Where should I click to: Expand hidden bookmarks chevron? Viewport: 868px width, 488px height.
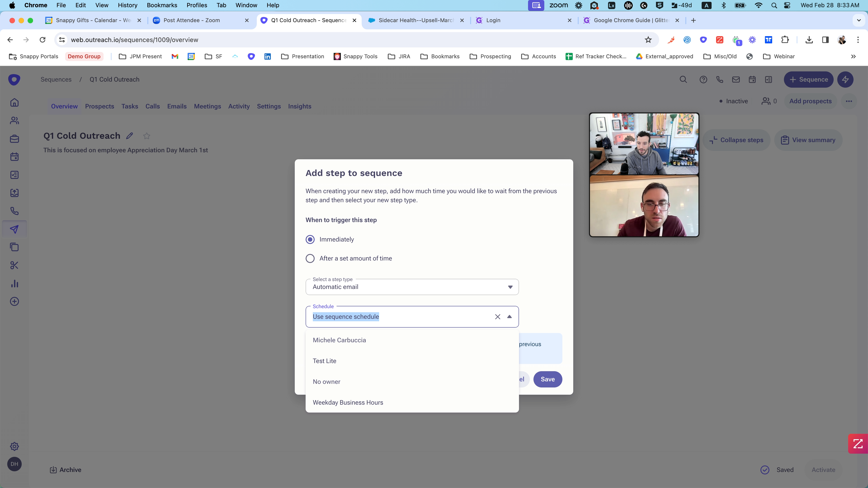pyautogui.click(x=853, y=56)
